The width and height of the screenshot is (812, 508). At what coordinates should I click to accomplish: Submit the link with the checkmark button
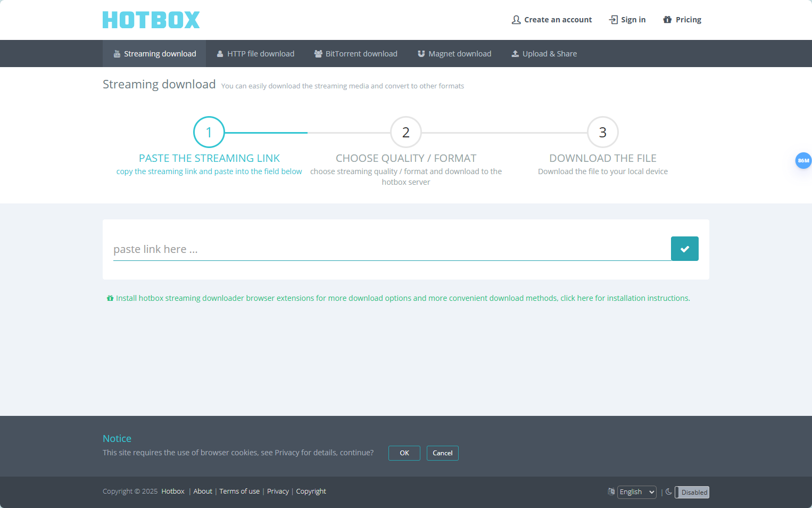(685, 249)
